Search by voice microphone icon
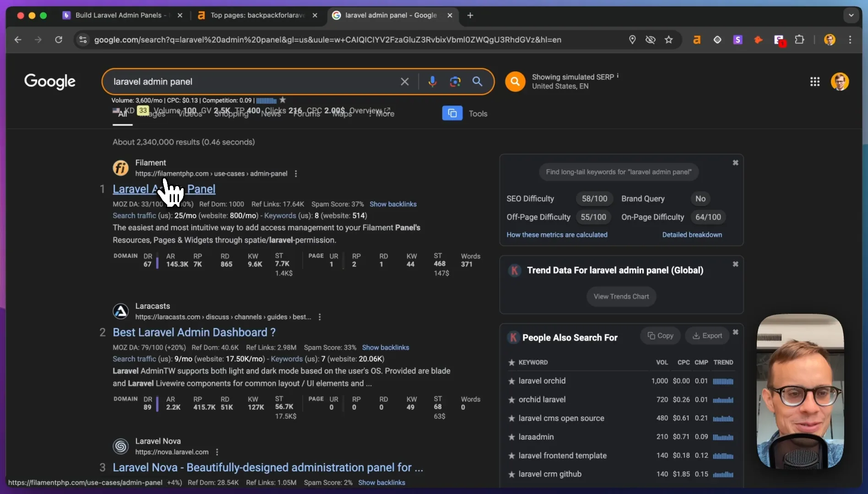This screenshot has width=868, height=494. (432, 81)
